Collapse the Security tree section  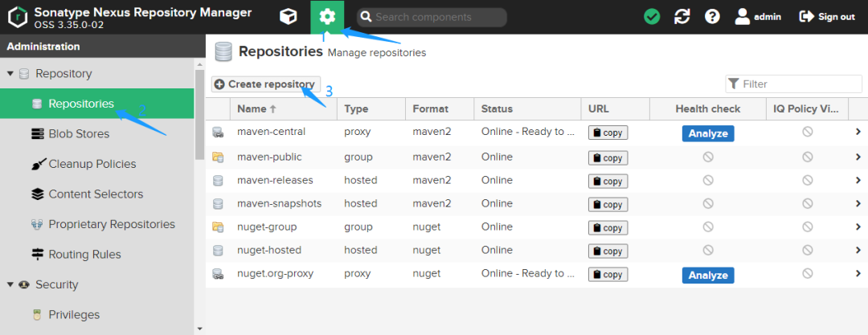tap(10, 284)
